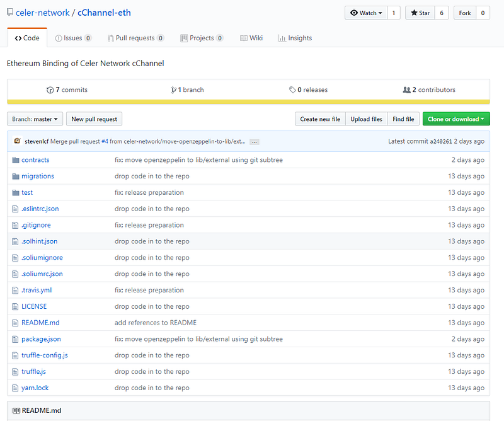Open the migrations folder
Viewport: 504px width, 421px height.
tap(38, 176)
